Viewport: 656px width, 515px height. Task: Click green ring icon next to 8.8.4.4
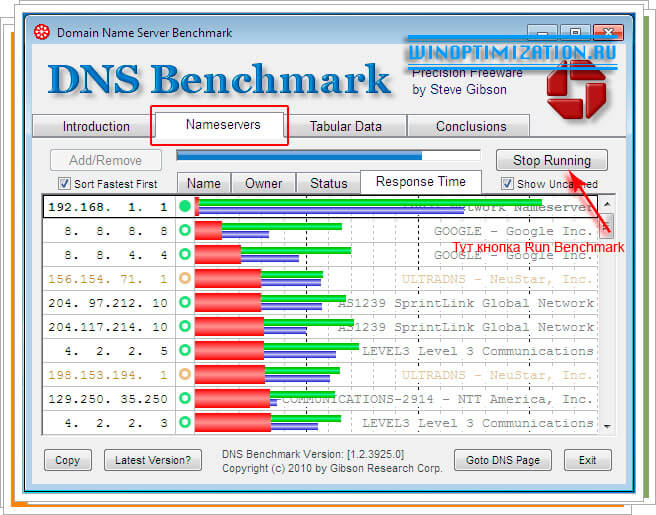[x=184, y=254]
